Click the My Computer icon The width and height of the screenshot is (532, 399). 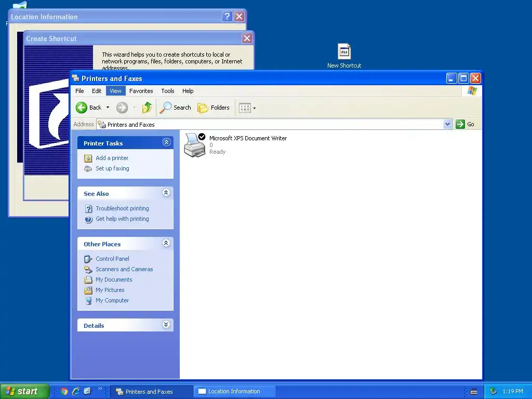[x=88, y=301]
